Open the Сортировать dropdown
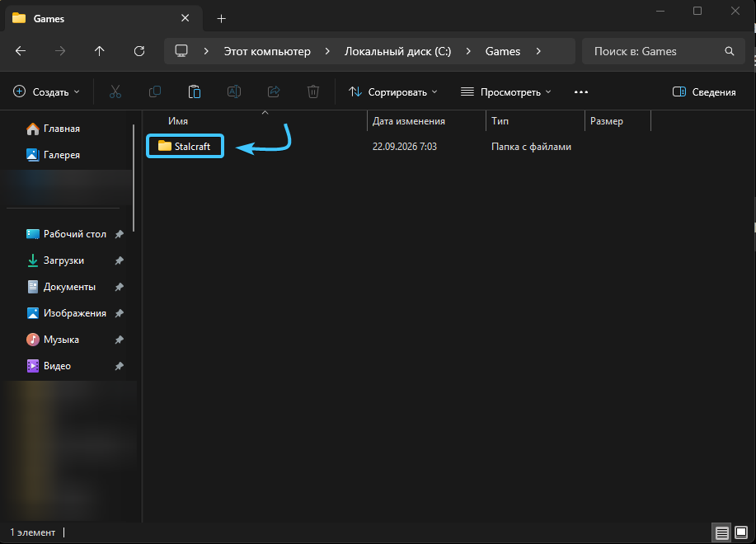This screenshot has height=544, width=756. [393, 91]
